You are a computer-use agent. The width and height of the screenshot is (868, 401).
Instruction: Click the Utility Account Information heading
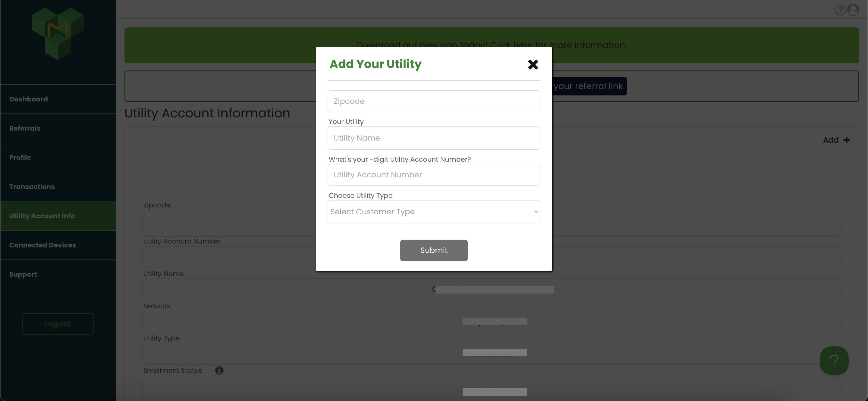207,113
